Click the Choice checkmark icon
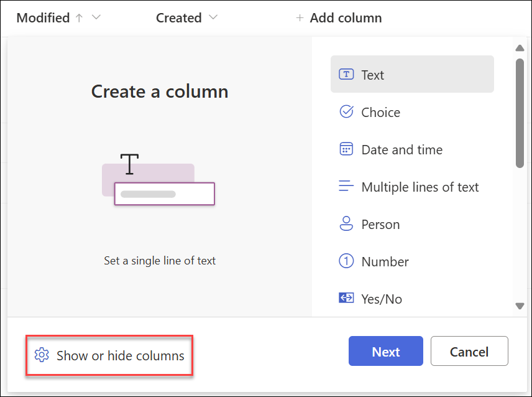This screenshot has height=397, width=532. pos(347,112)
